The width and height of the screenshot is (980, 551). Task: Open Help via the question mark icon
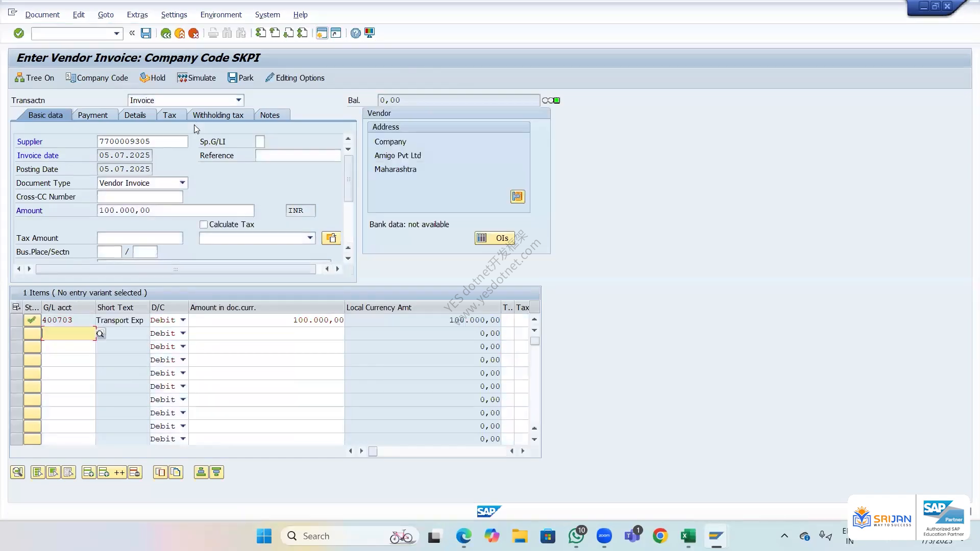pos(356,33)
